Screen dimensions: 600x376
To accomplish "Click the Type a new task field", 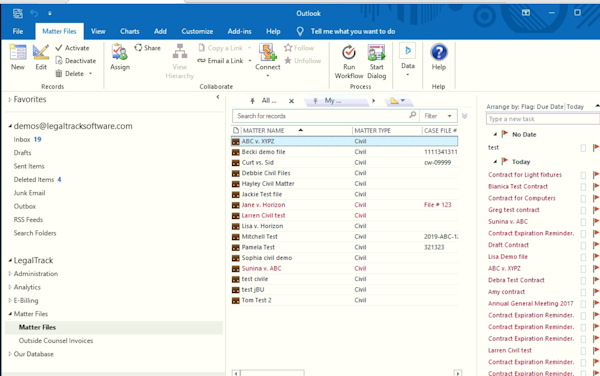I will (542, 119).
